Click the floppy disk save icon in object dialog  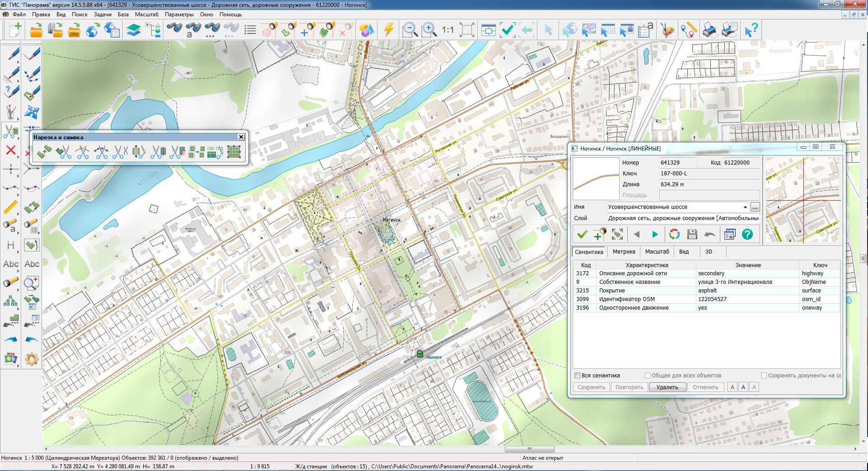tap(692, 234)
